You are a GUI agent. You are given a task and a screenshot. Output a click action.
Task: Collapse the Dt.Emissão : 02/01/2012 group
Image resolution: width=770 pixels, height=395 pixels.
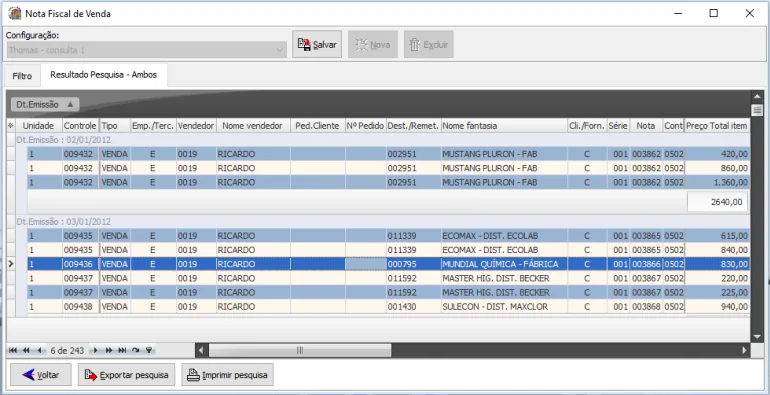point(63,140)
